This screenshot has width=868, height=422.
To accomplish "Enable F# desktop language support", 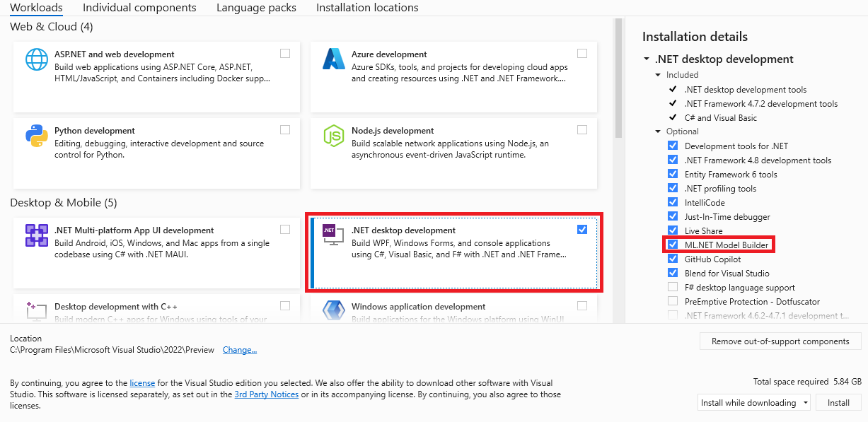I will [672, 287].
